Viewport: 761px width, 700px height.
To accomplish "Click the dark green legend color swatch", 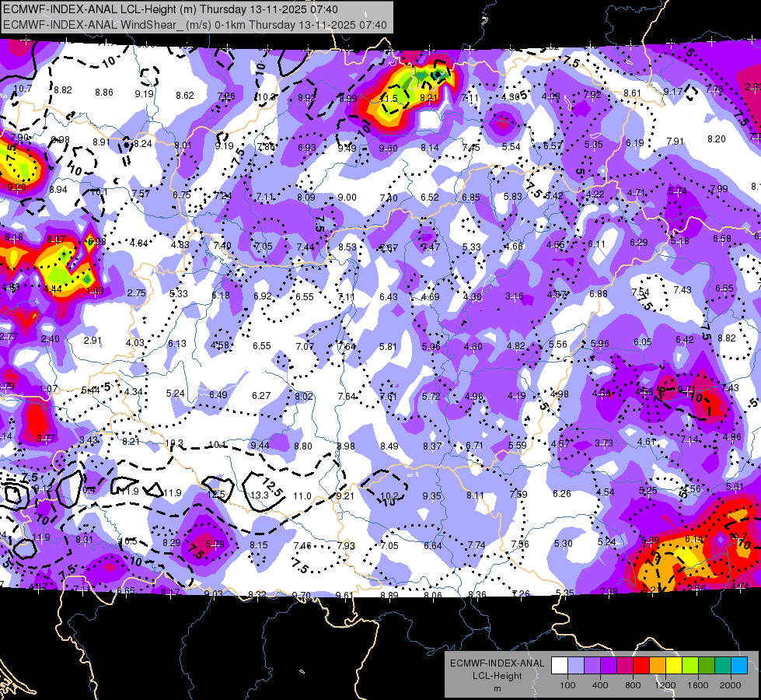I will [707, 666].
